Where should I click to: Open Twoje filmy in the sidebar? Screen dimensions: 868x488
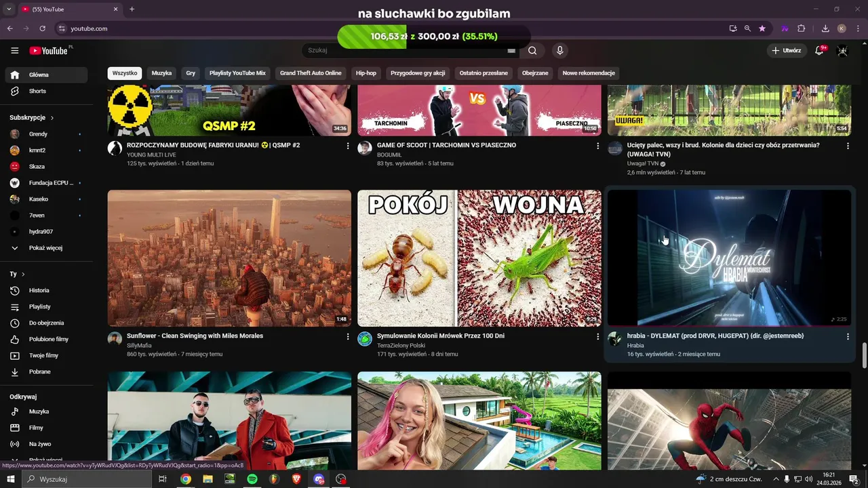pyautogui.click(x=46, y=355)
